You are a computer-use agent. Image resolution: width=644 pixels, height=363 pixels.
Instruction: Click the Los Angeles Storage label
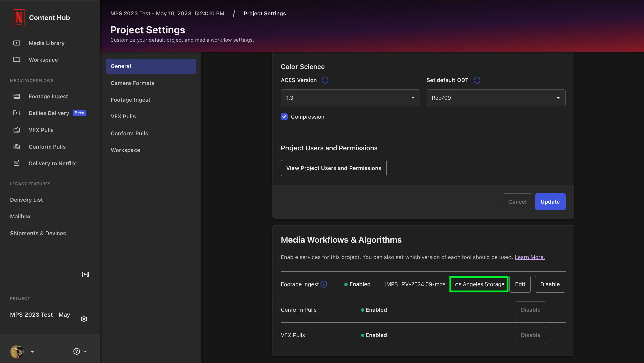click(478, 284)
